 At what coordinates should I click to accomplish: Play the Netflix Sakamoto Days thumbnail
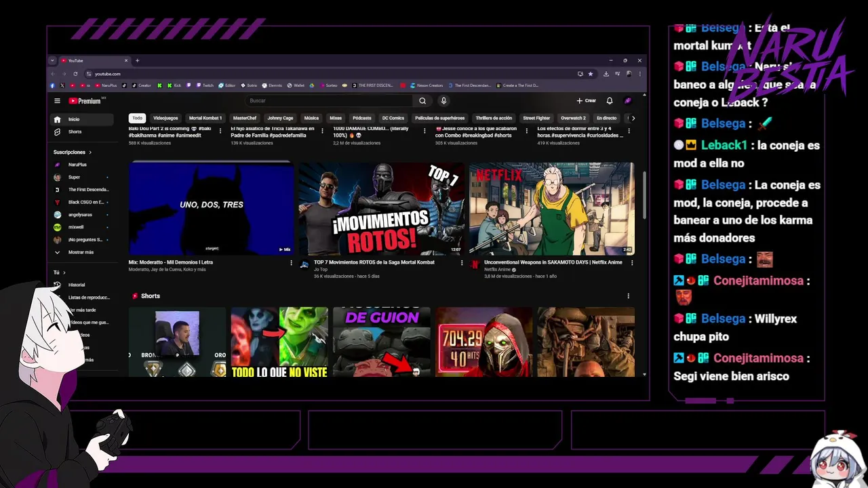click(552, 209)
